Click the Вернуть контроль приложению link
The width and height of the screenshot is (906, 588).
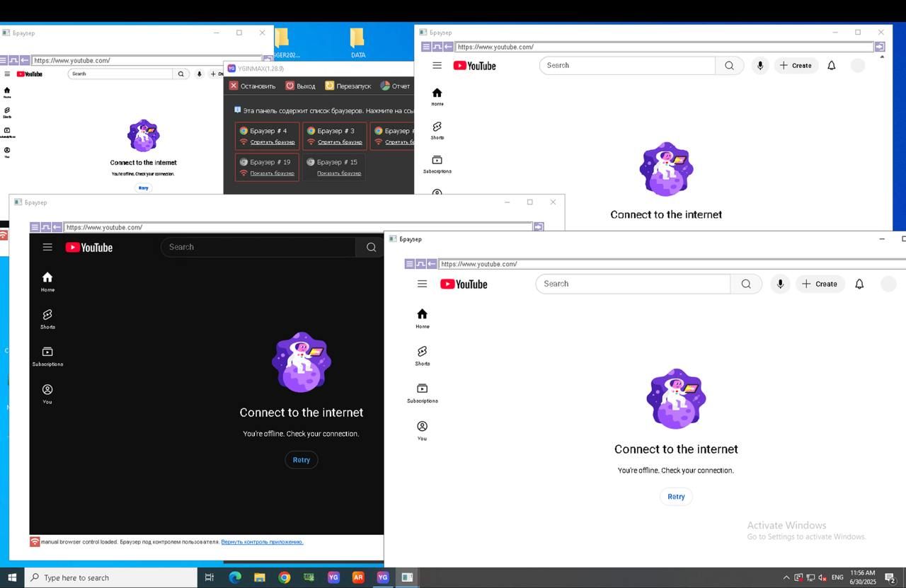click(x=262, y=542)
